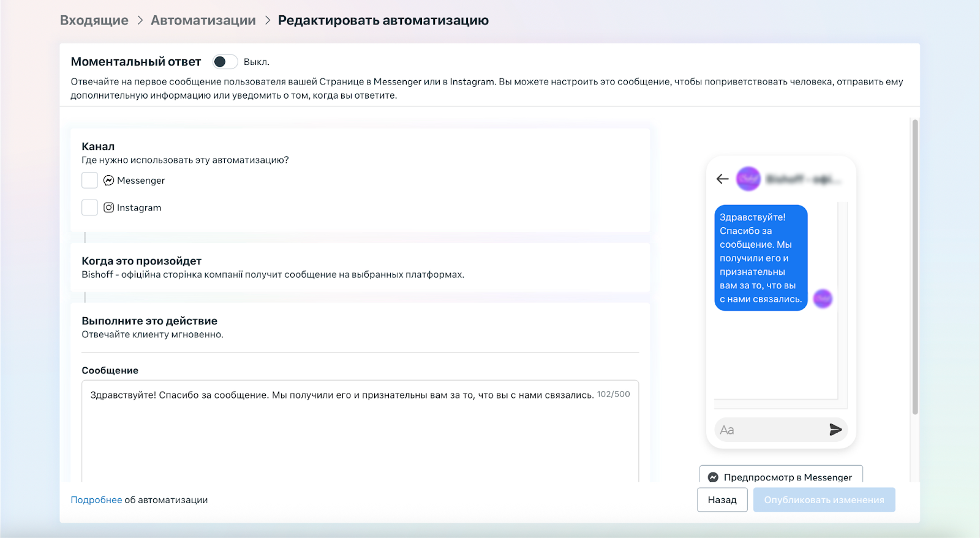Viewport: 980px width, 538px height.
Task: Click Когда это произойдет heading
Action: coord(141,261)
